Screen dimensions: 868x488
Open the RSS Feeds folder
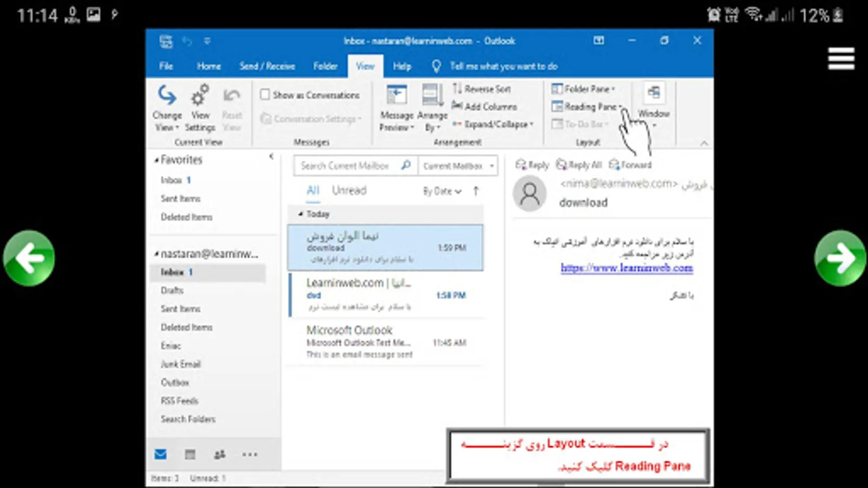point(180,401)
